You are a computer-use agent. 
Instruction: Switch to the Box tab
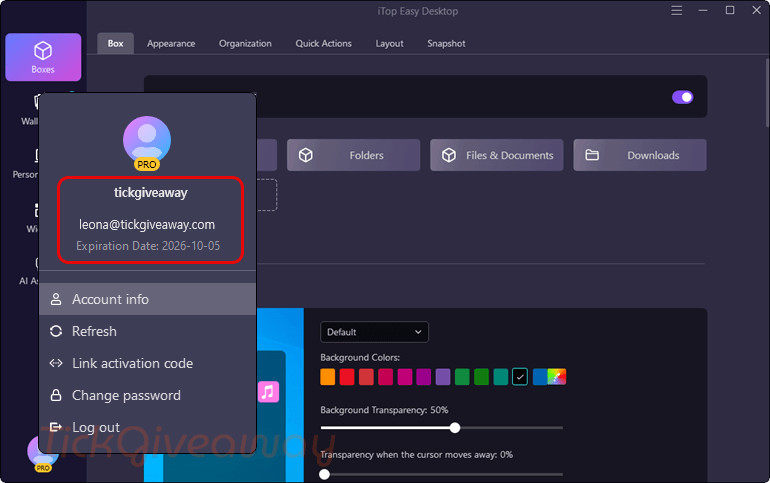pyautogui.click(x=115, y=43)
